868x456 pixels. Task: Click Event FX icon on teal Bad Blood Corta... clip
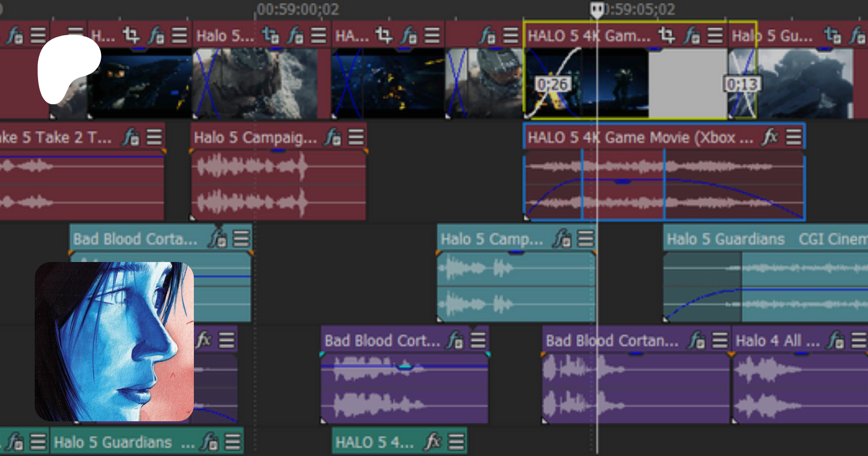[x=217, y=238]
